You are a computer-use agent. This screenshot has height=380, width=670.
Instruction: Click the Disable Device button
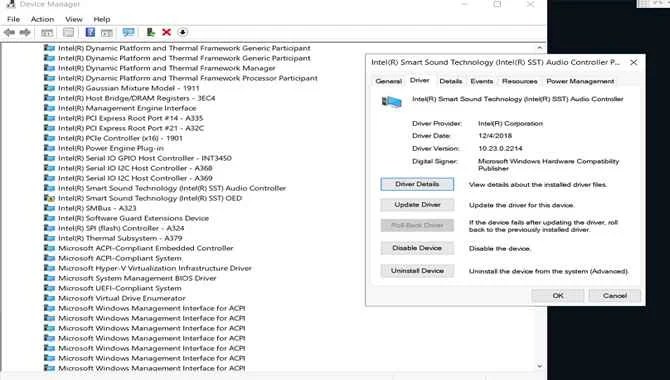point(417,248)
